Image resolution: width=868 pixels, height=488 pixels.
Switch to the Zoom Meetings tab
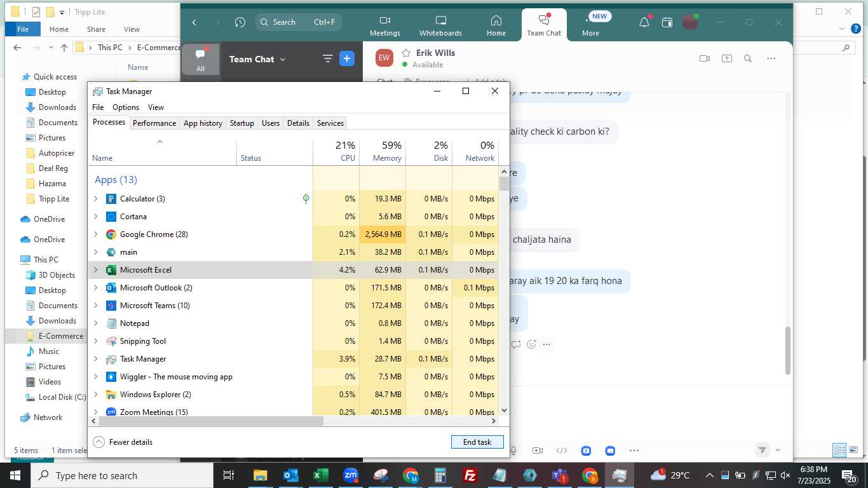(385, 25)
